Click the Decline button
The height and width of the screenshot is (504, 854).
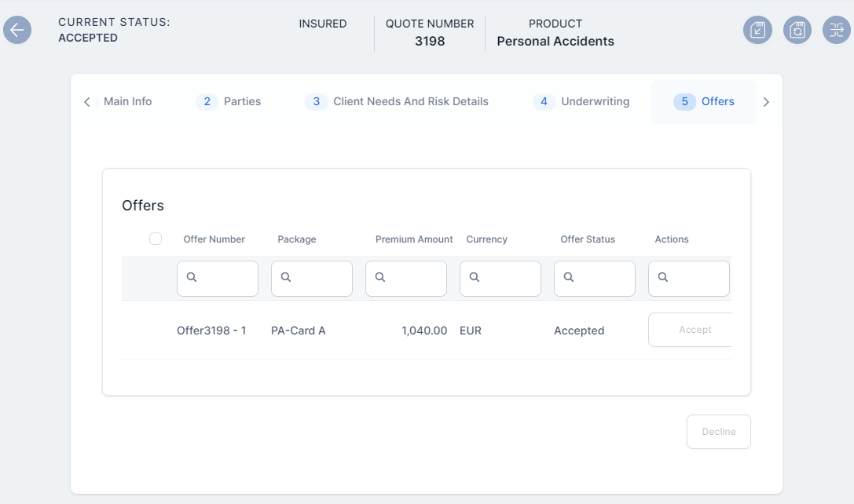coord(718,432)
